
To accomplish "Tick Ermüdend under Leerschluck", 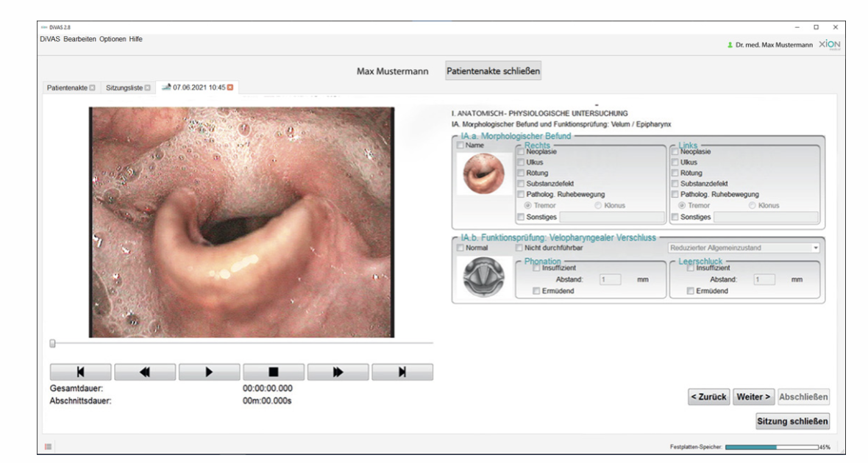I will [x=690, y=291].
